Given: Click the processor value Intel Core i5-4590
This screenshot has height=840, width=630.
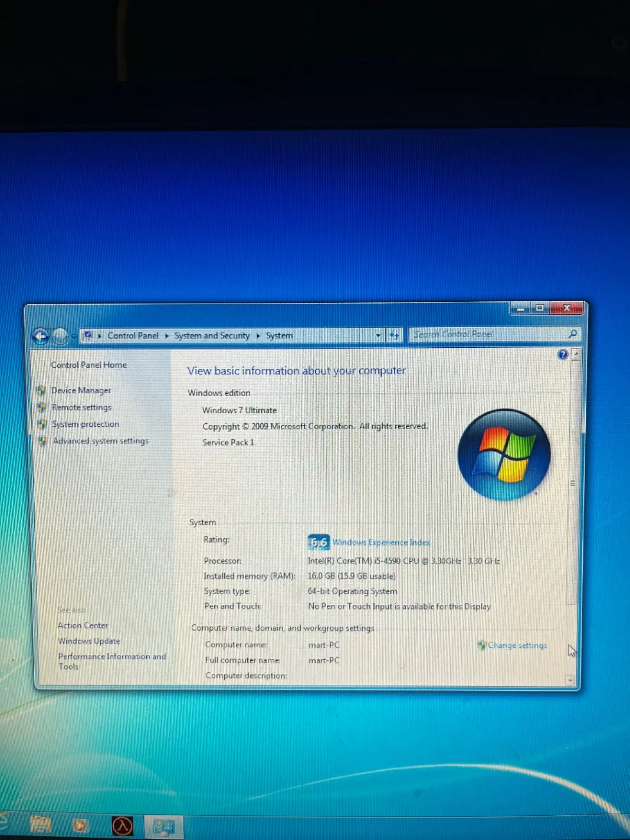Looking at the screenshot, I should point(403,561).
